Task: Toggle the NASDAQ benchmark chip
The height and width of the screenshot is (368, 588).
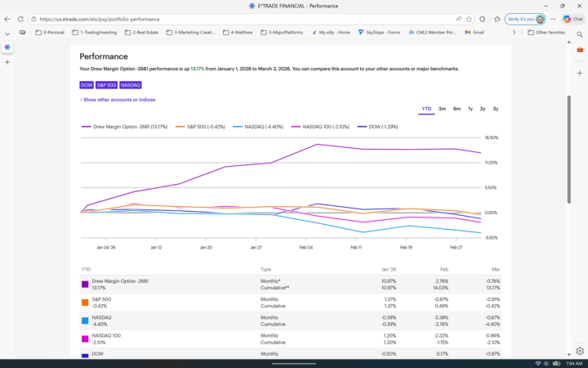Action: [131, 84]
